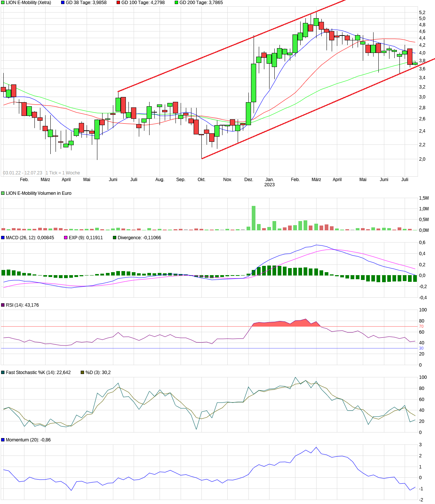Image resolution: width=435 pixels, height=504 pixels.
Task: Click the purple RSI (14) legend swatch
Action: click(x=3, y=305)
